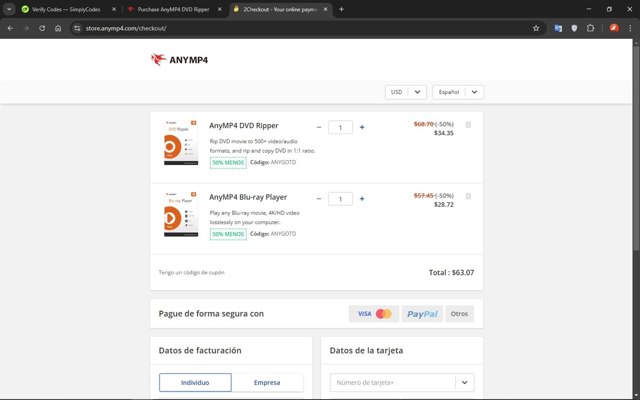Edit the DVD Ripper quantity field
Screen dimensions: 640x400
(340, 127)
